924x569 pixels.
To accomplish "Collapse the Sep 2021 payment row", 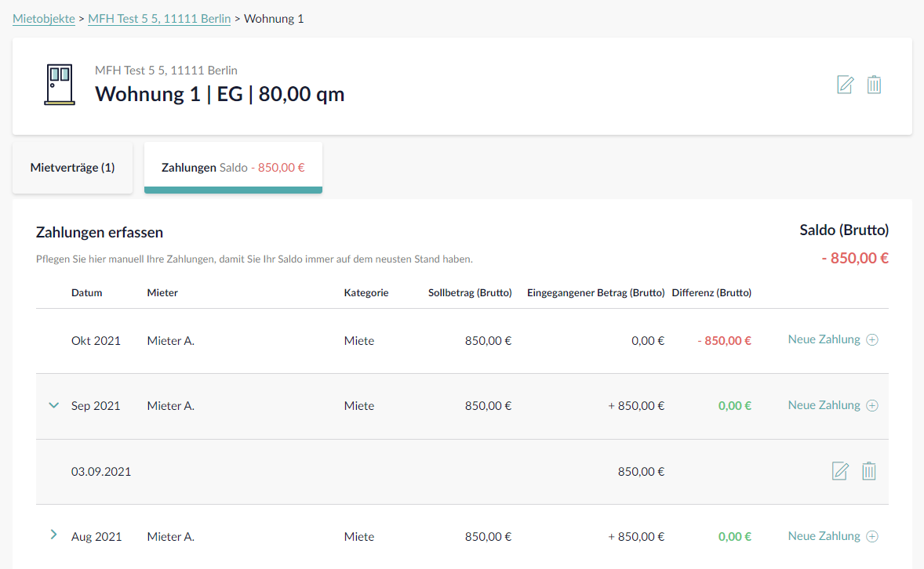I will pos(54,406).
